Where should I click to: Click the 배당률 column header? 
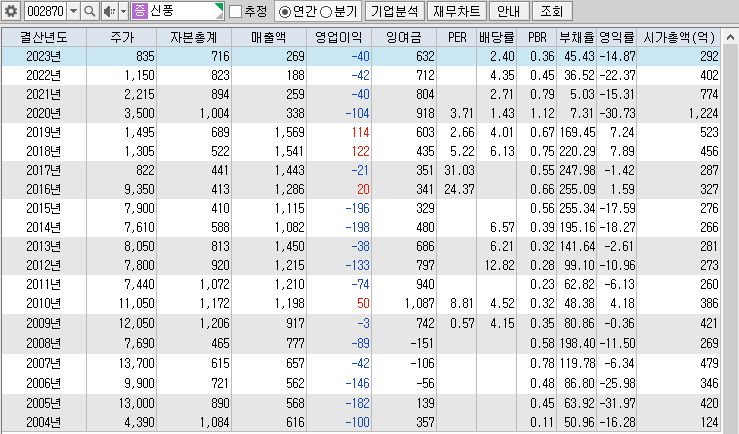pos(496,37)
